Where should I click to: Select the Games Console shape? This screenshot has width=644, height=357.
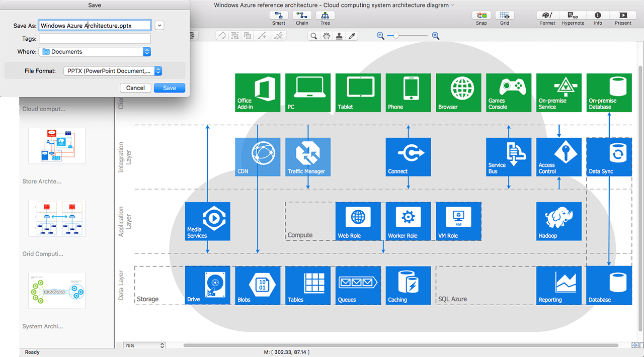509,93
